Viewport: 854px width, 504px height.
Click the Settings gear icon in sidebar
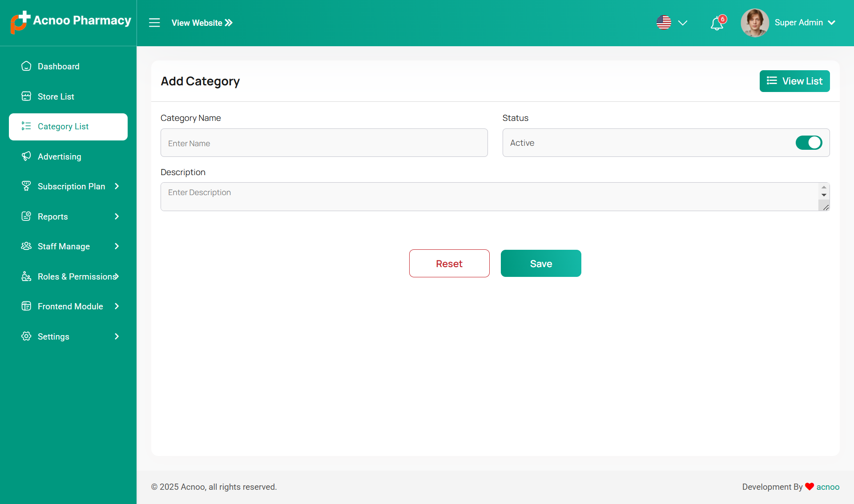(26, 336)
